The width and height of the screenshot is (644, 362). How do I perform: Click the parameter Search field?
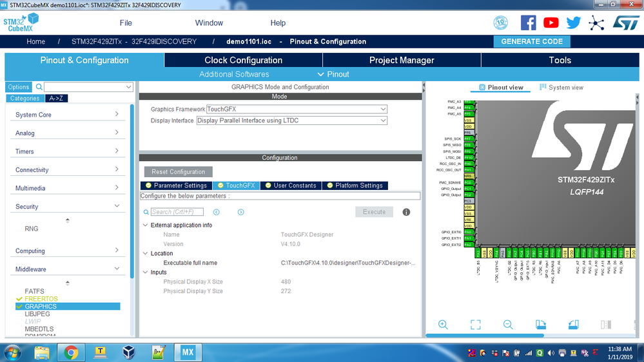click(x=177, y=212)
